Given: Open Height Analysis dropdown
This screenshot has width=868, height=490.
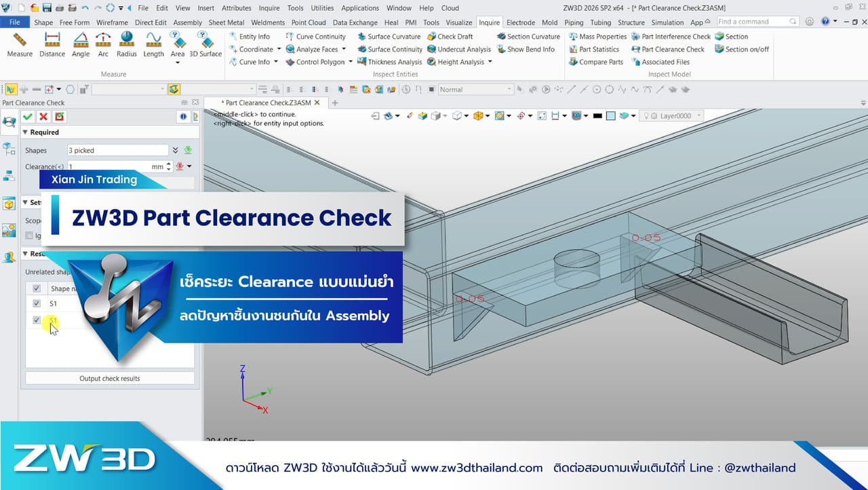Looking at the screenshot, I should point(490,62).
